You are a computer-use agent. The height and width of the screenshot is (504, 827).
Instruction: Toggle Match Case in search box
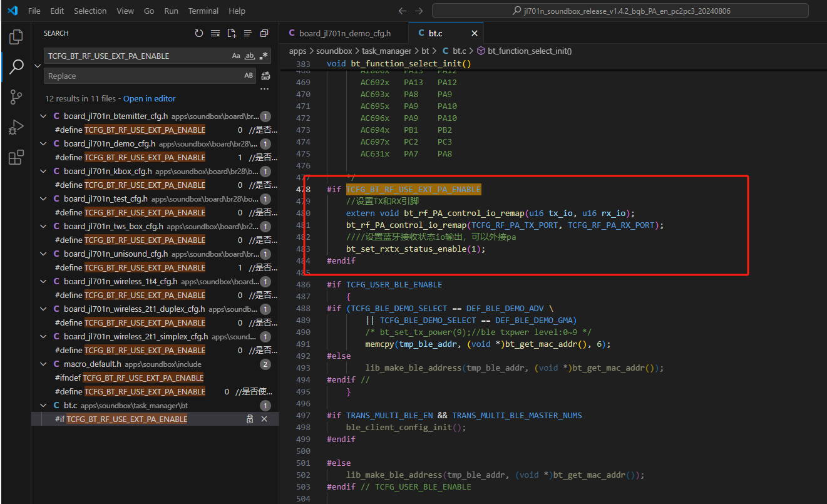pos(236,56)
